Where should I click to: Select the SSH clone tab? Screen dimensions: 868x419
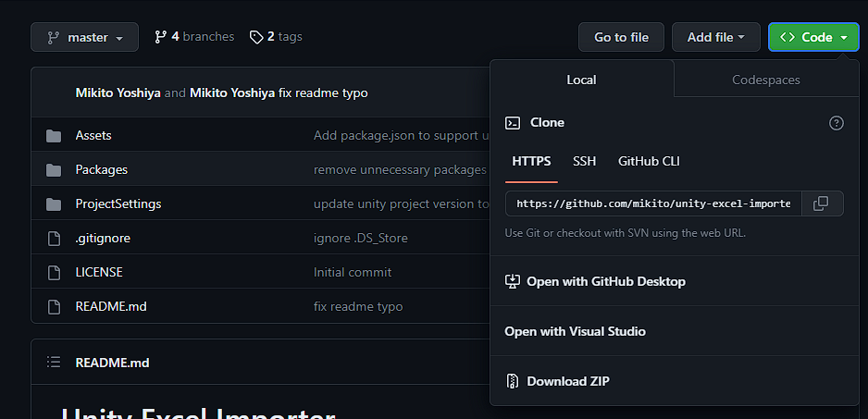585,162
